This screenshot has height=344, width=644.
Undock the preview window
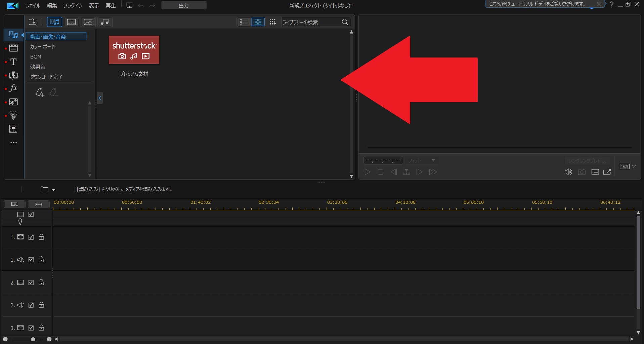(607, 172)
